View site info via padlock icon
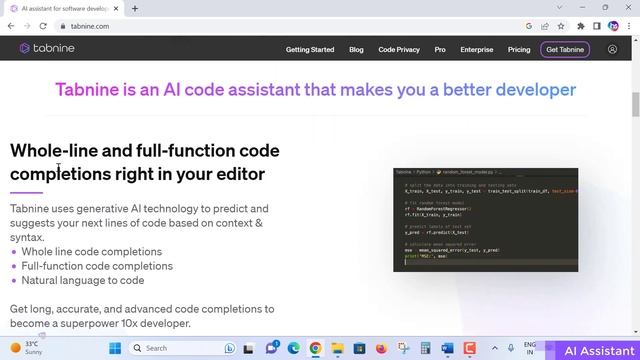This screenshot has height=360, width=640. pyautogui.click(x=62, y=26)
